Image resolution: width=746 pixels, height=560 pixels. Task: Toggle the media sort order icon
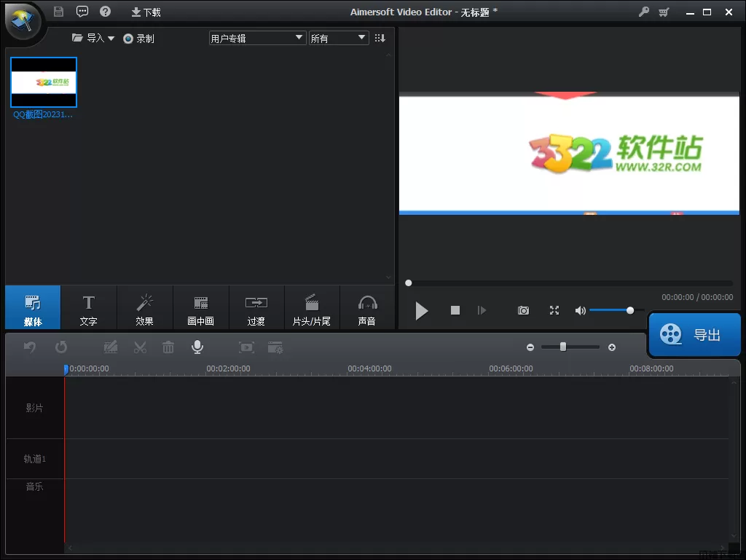coord(380,38)
